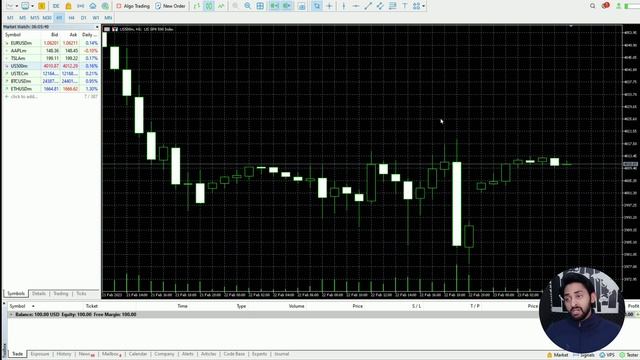The width and height of the screenshot is (640, 360).
Task: Select the EURUSDm row in Market Watch
Action: 51,43
